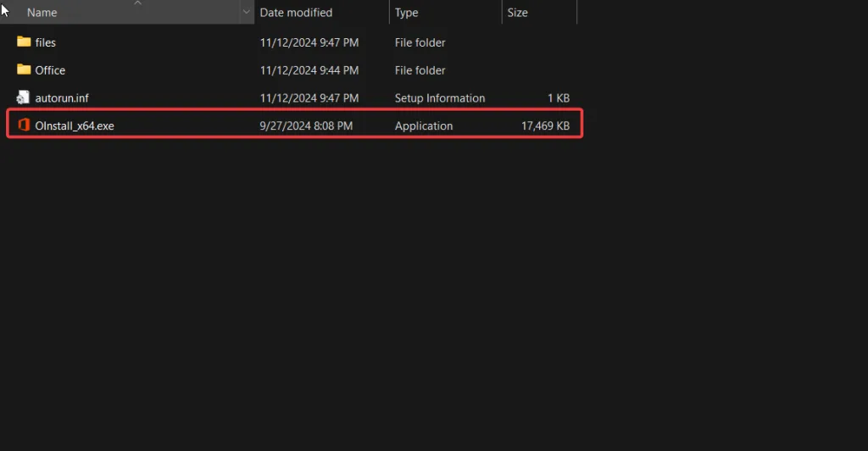Click the Office folder's 9:44 PM modified date
868x451 pixels.
tap(309, 70)
